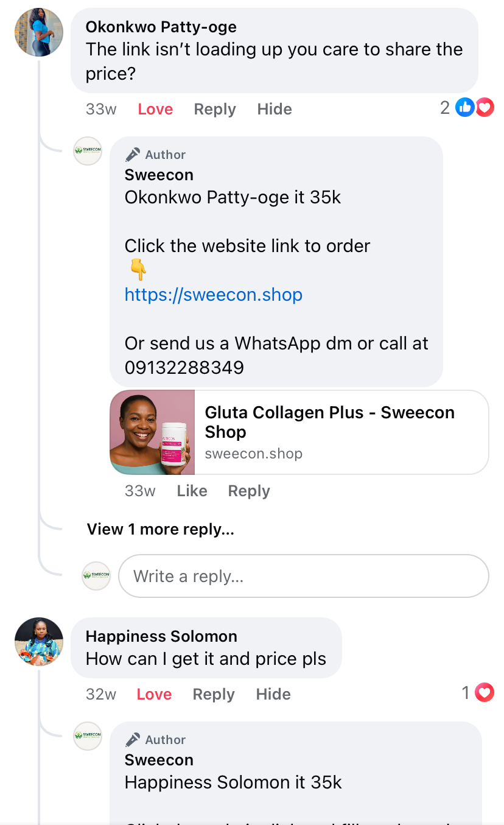
Task: Click the Sweecon avatar on the first reply
Action: tap(88, 151)
